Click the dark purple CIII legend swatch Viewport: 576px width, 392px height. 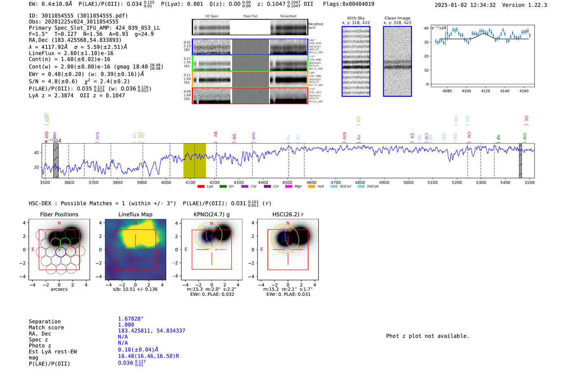click(267, 186)
